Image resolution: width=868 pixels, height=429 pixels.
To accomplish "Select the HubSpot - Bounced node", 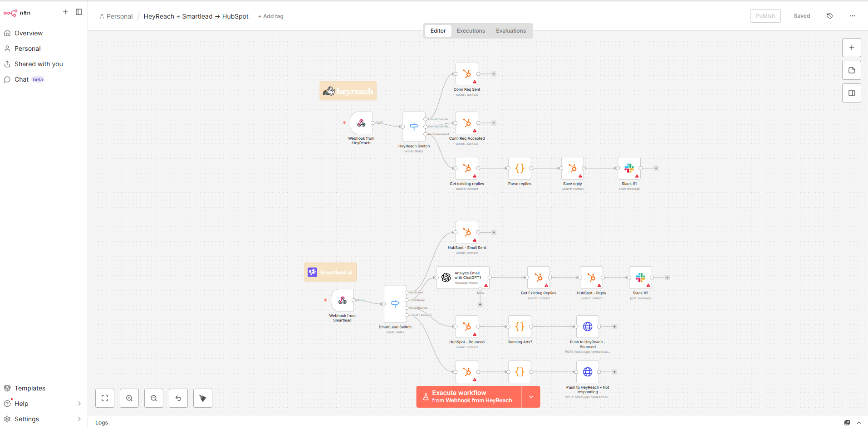I will [467, 327].
